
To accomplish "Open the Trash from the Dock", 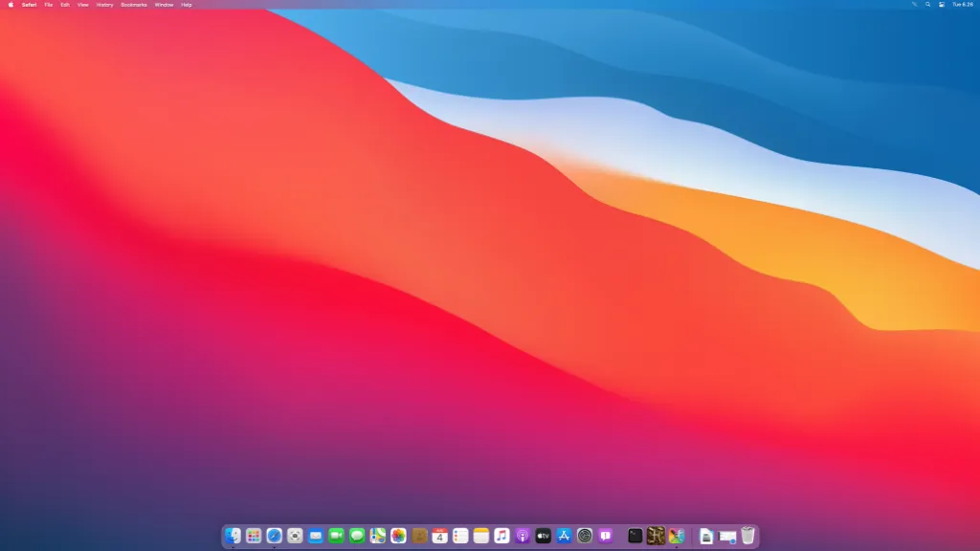I will [747, 536].
